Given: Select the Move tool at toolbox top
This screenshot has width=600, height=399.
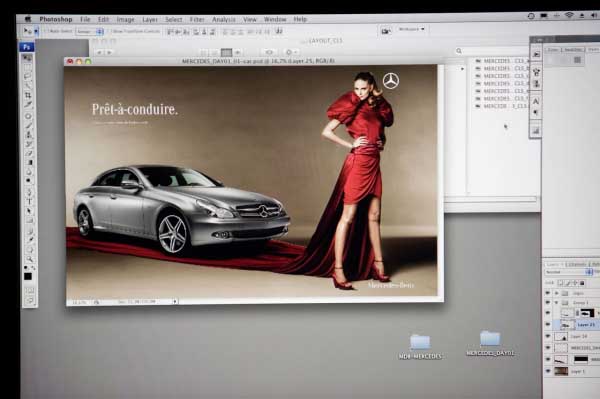Looking at the screenshot, I should (x=27, y=59).
